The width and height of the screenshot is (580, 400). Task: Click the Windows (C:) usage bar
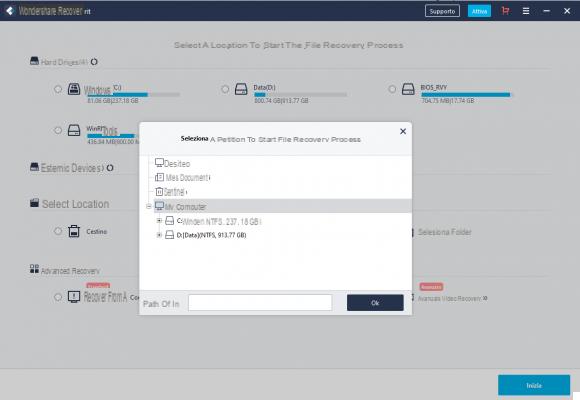click(134, 95)
